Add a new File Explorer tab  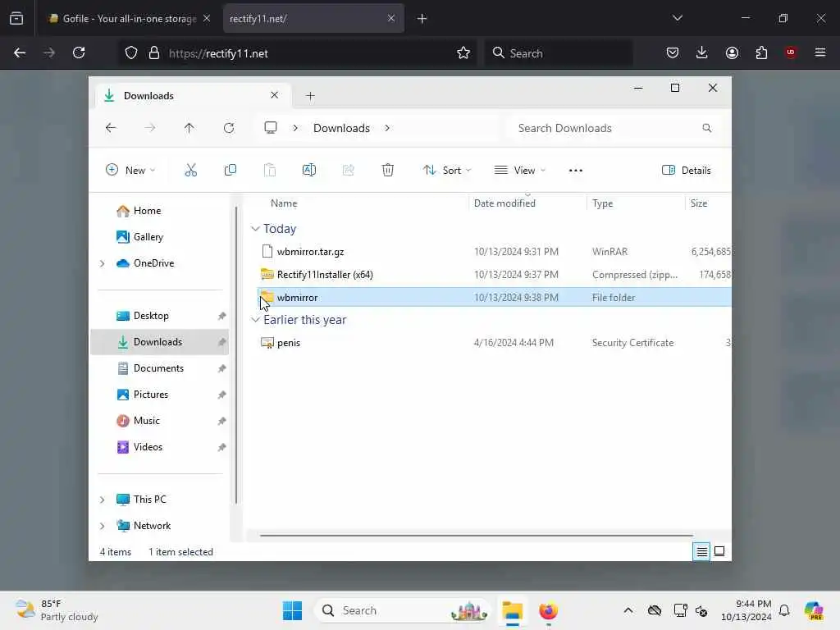pyautogui.click(x=310, y=96)
